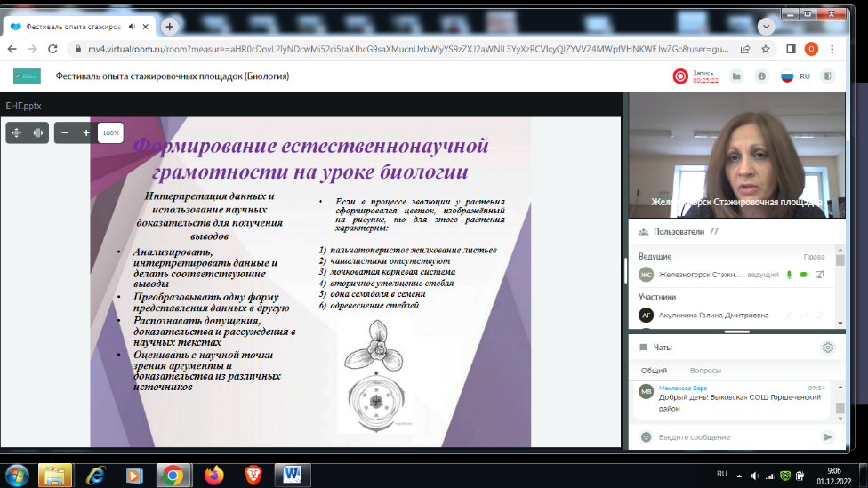Click the exit room door icon
This screenshot has width=868, height=488.
828,76
